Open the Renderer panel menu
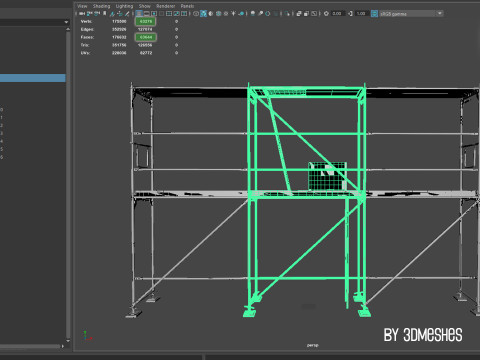Image resolution: width=480 pixels, height=360 pixels. tap(166, 6)
